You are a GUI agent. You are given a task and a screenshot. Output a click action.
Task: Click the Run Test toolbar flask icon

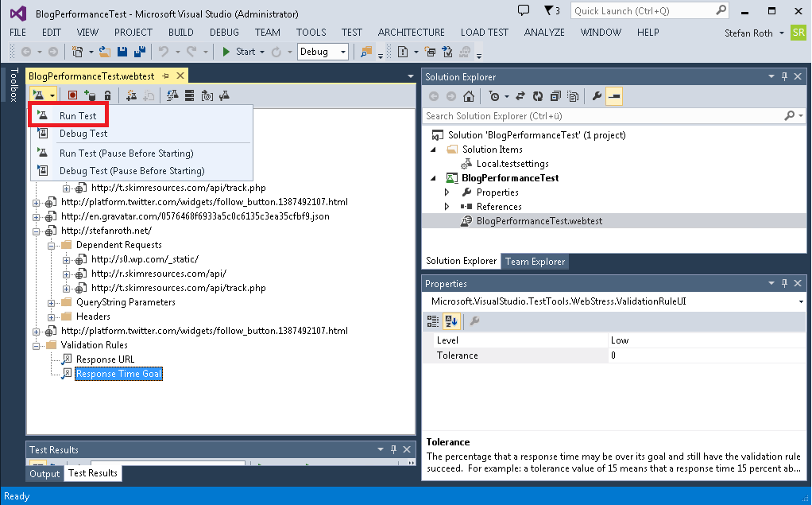pos(38,95)
